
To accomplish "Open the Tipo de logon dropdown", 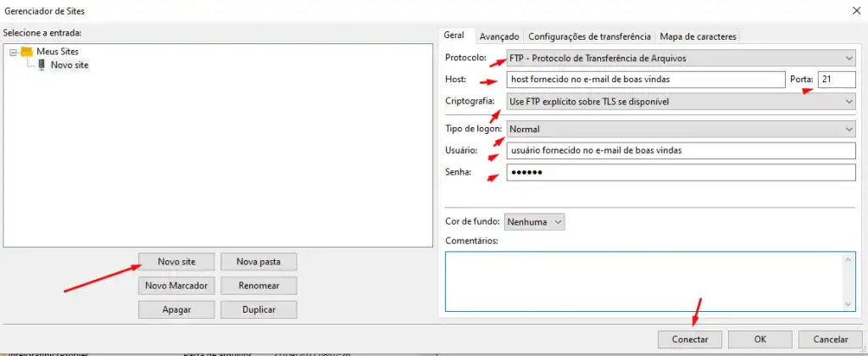I will (x=681, y=130).
